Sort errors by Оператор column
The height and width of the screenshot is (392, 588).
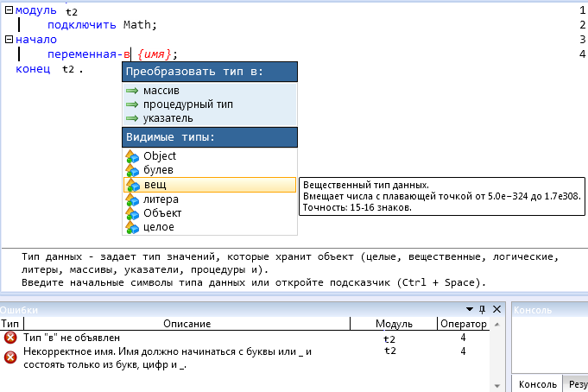point(464,323)
